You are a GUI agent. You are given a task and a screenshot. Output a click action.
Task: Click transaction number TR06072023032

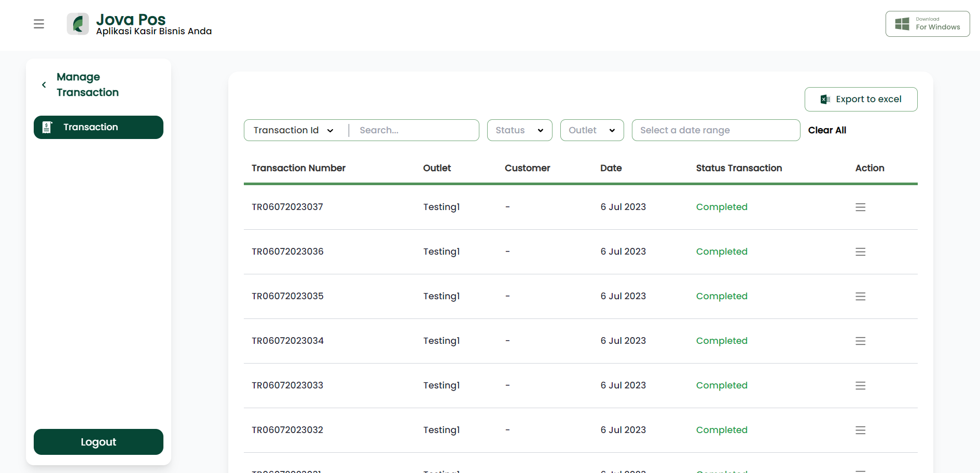pyautogui.click(x=287, y=430)
